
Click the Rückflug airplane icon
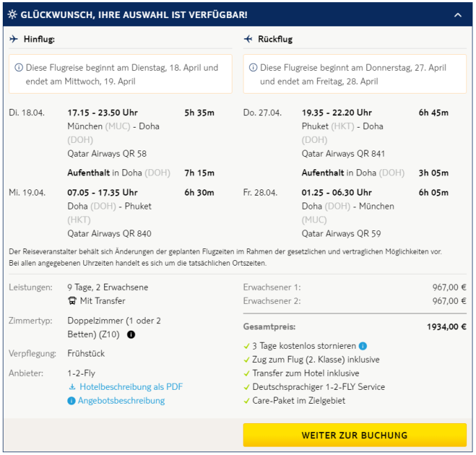pyautogui.click(x=248, y=40)
